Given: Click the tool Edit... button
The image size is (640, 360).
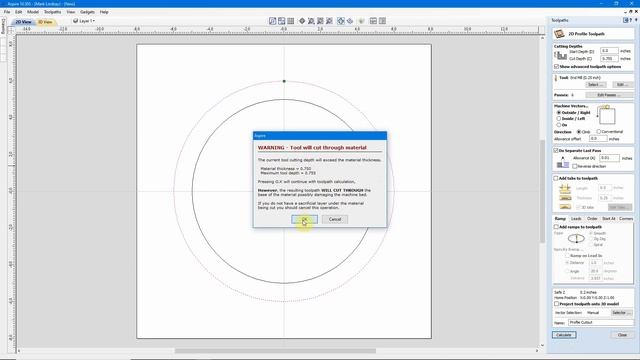Looking at the screenshot, I should click(622, 84).
